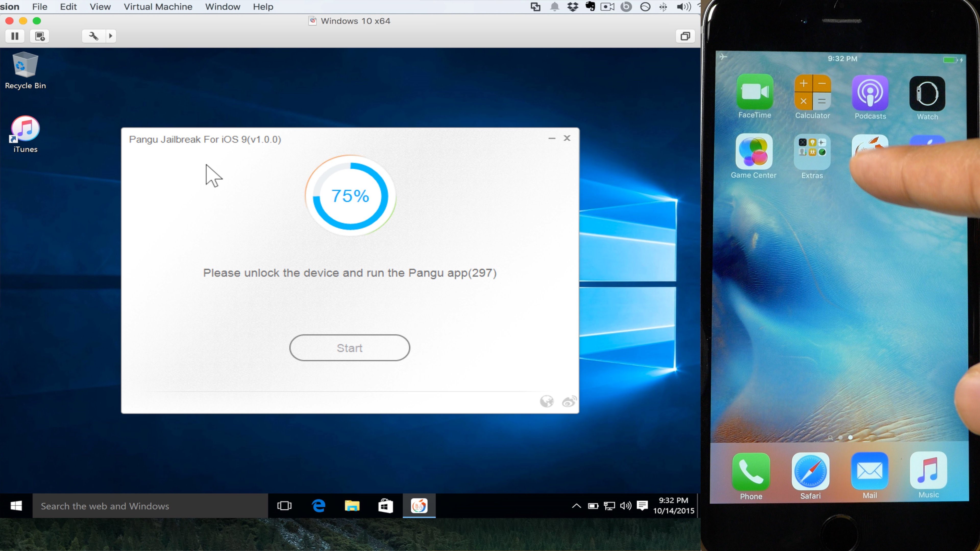Click the yellow macOS minimize button
The image size is (980, 551).
[x=23, y=21]
